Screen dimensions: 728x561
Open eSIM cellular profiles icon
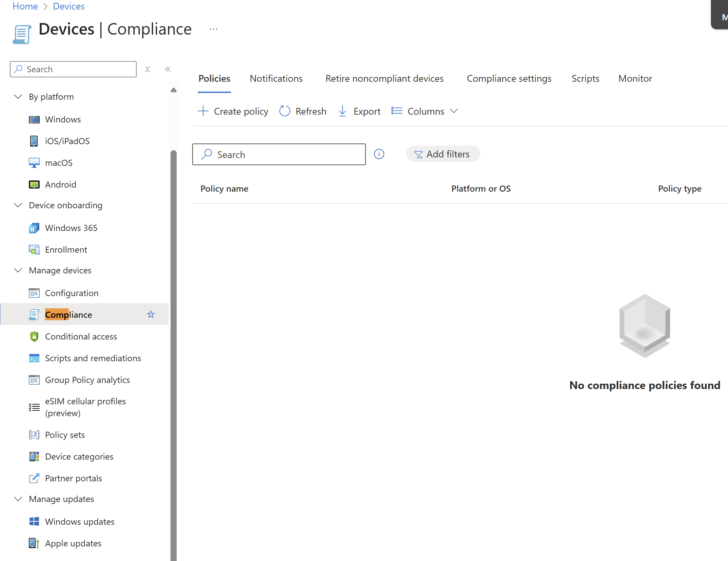(34, 407)
